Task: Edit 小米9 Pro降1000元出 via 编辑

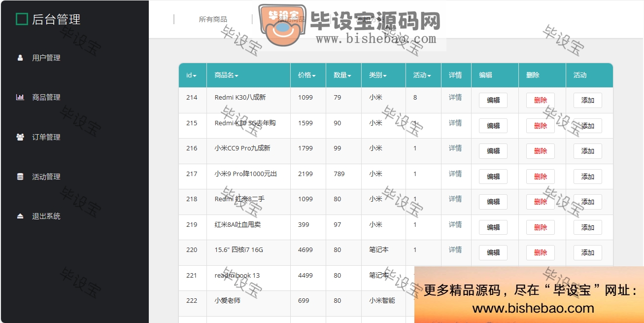Action: [493, 177]
